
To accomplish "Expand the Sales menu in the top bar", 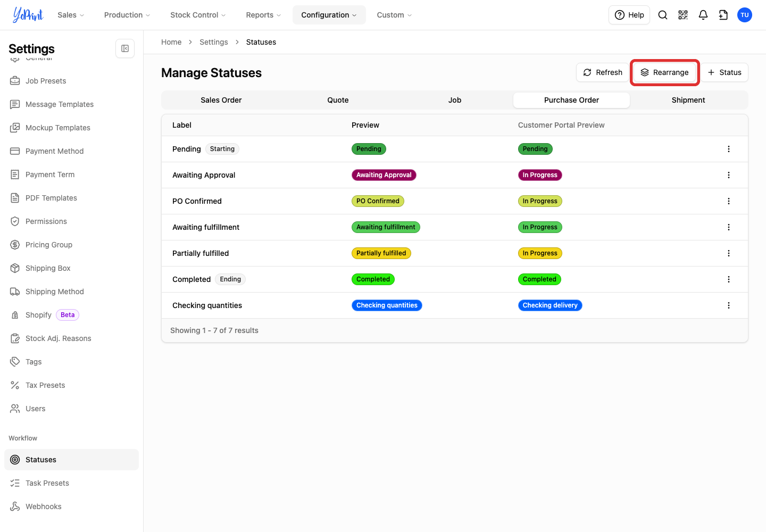I will click(x=71, y=15).
